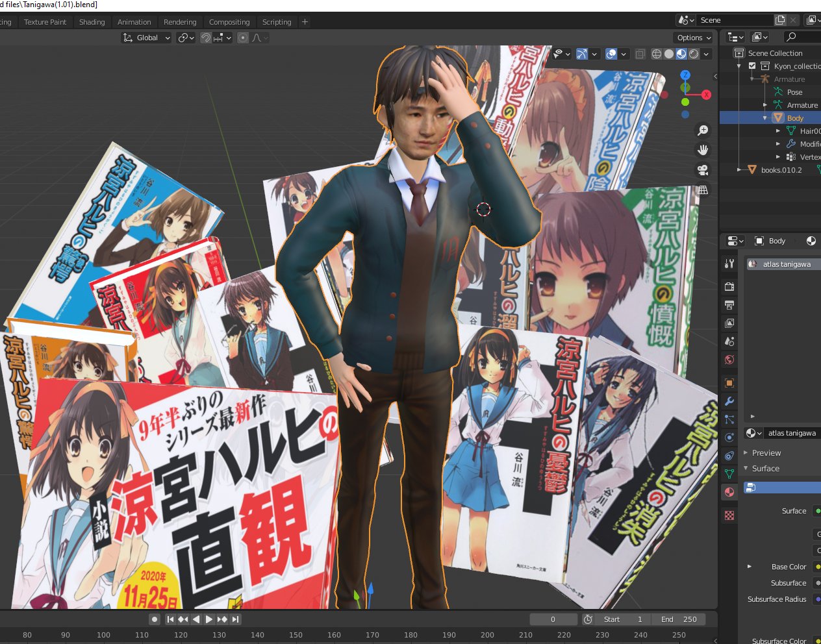Open the Tool properties tab

click(x=729, y=264)
